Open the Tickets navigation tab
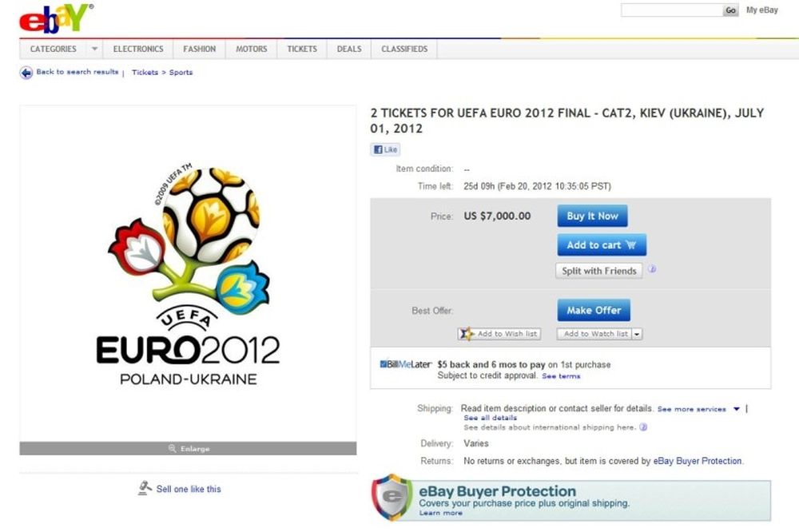Viewport: 799px width, 532px height. (x=302, y=50)
